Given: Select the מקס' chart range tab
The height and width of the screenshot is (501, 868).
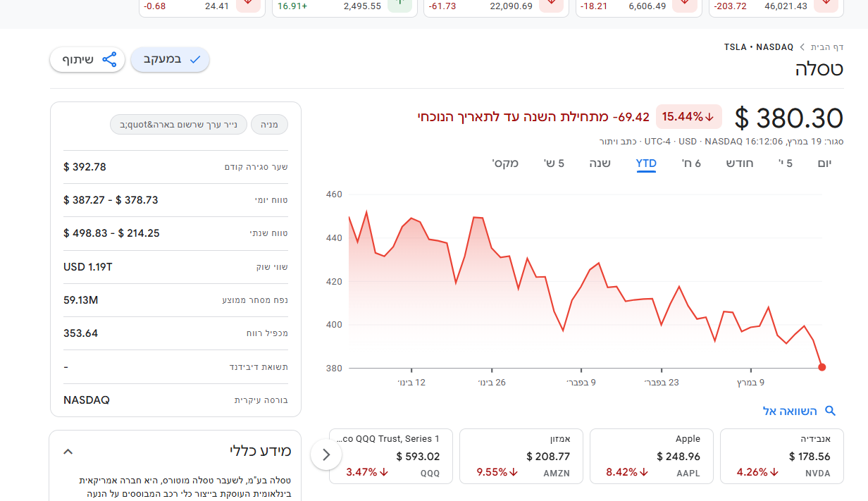Looking at the screenshot, I should coord(505,163).
